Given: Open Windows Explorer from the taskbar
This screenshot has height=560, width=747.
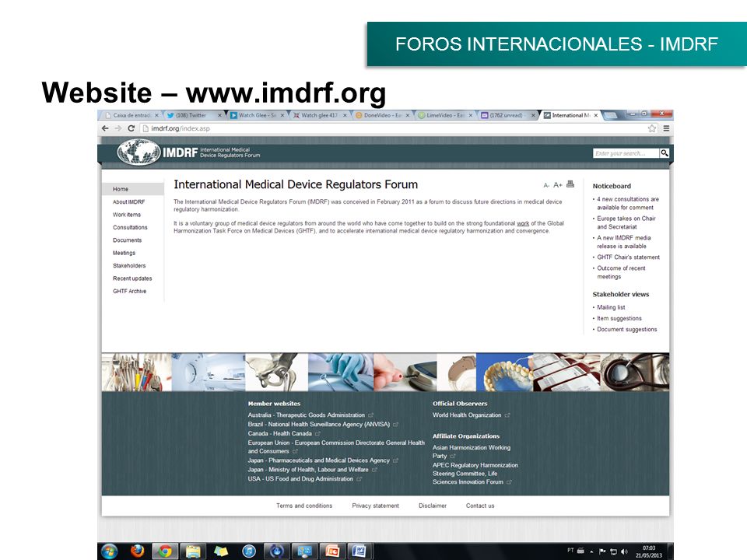Looking at the screenshot, I should click(193, 551).
